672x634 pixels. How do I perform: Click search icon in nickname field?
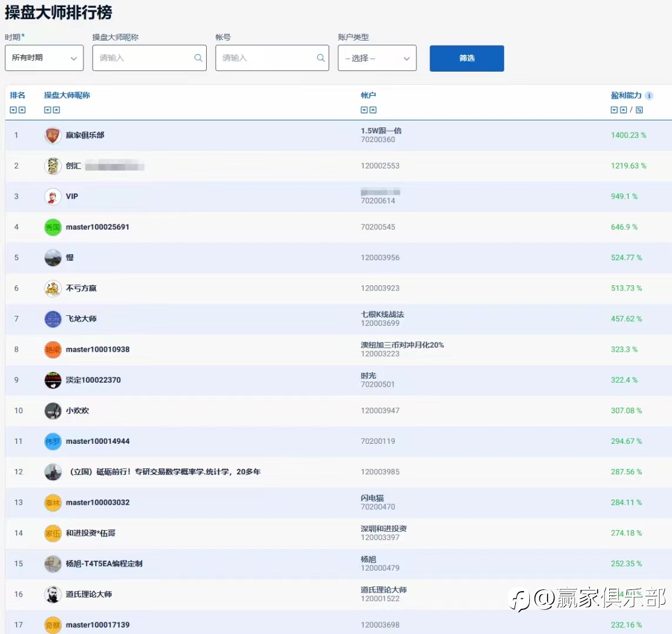pos(198,58)
